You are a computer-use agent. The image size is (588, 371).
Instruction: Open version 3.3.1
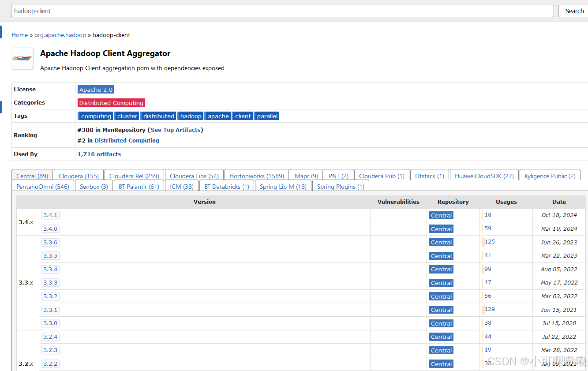(50, 310)
